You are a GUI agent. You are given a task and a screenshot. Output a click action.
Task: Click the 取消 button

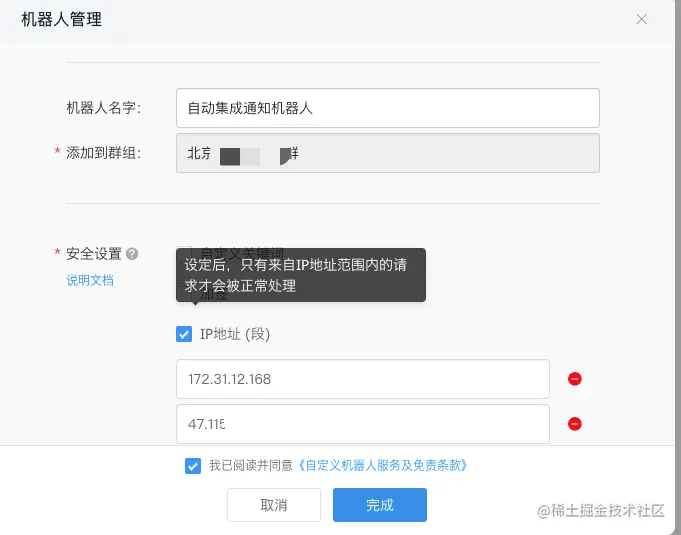pyautogui.click(x=274, y=505)
